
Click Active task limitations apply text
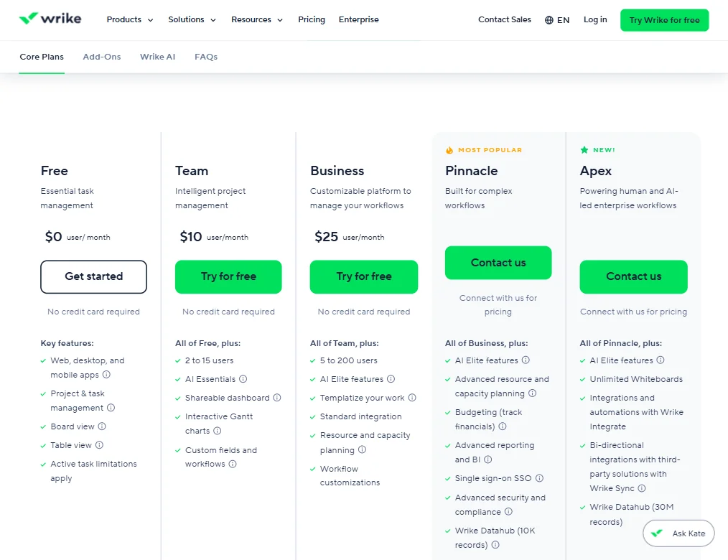(93, 471)
